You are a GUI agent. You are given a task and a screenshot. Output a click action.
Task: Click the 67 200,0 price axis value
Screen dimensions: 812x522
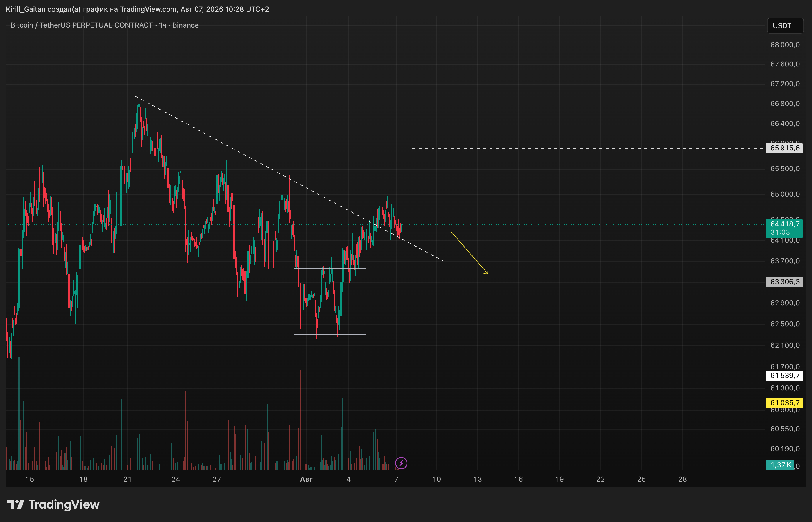click(x=785, y=84)
